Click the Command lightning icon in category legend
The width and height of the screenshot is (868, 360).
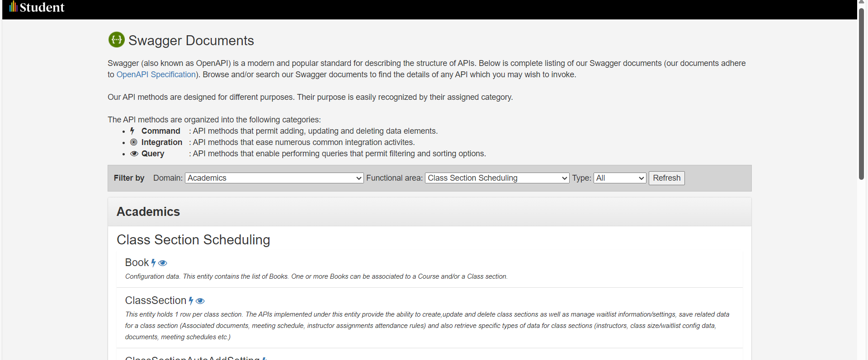coord(132,131)
